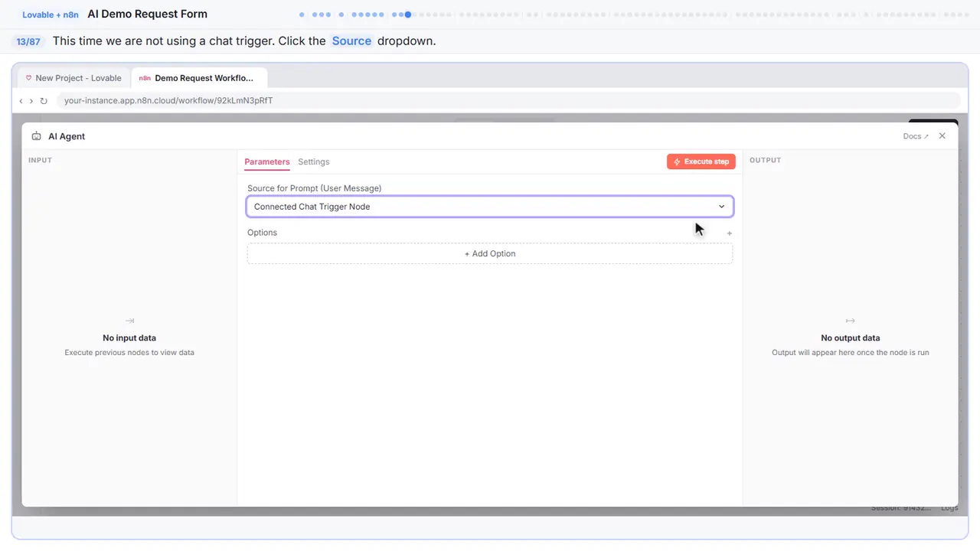Screen dimensions: 980x551
Task: Click the browser back arrow
Action: (x=21, y=101)
